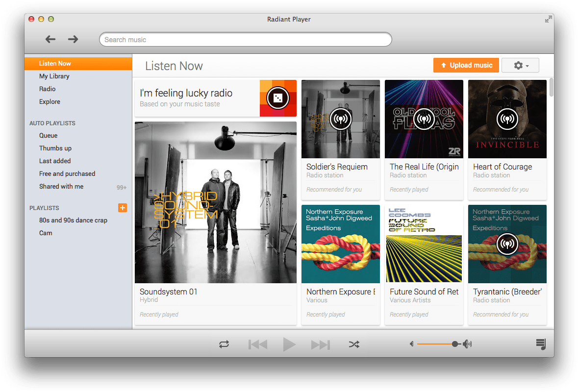Click the content area vertical scrollbar
Viewport: 578px width, 392px height.
pos(551,87)
